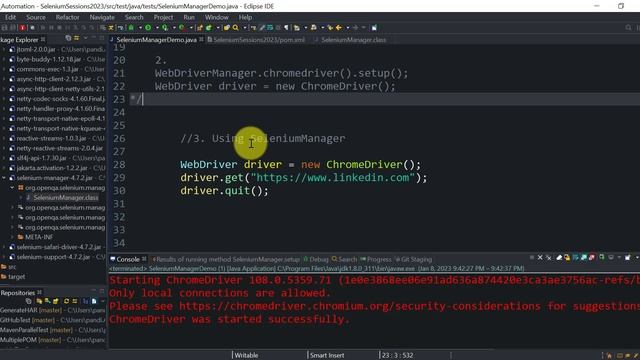Expand selenium-safari-driver-4.7.2.jar node

(x=4, y=247)
